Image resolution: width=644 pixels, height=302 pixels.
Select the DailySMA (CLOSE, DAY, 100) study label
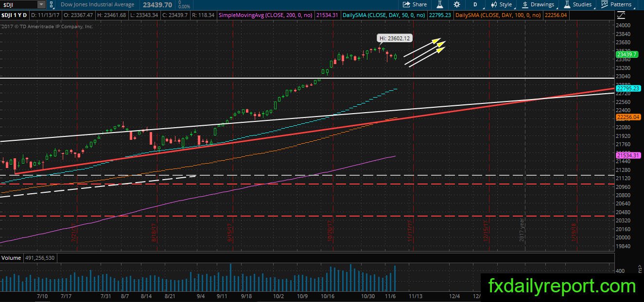tap(499, 15)
